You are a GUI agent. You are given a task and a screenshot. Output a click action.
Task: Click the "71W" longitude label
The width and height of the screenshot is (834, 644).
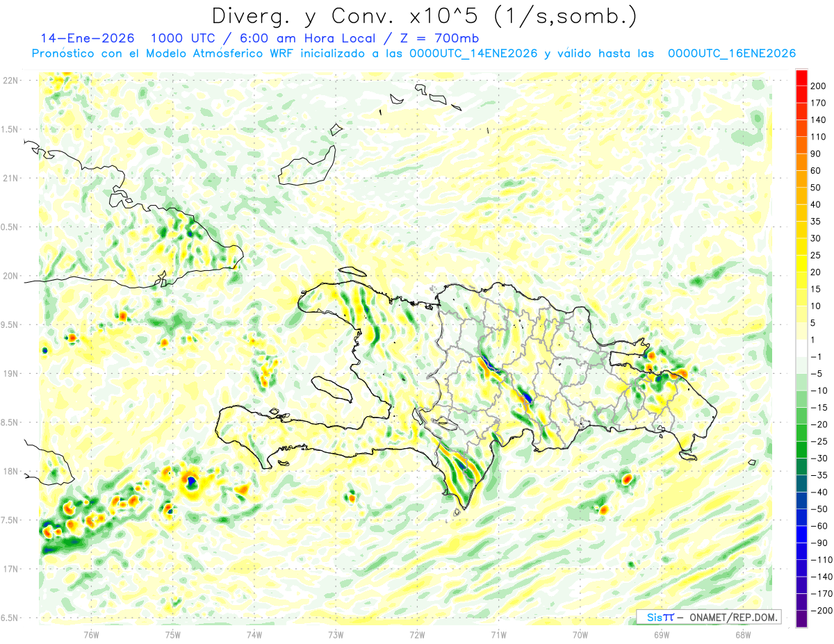[x=498, y=635]
